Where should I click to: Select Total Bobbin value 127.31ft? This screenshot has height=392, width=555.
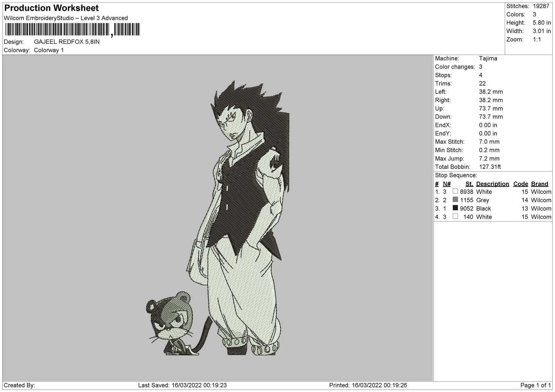pyautogui.click(x=490, y=167)
